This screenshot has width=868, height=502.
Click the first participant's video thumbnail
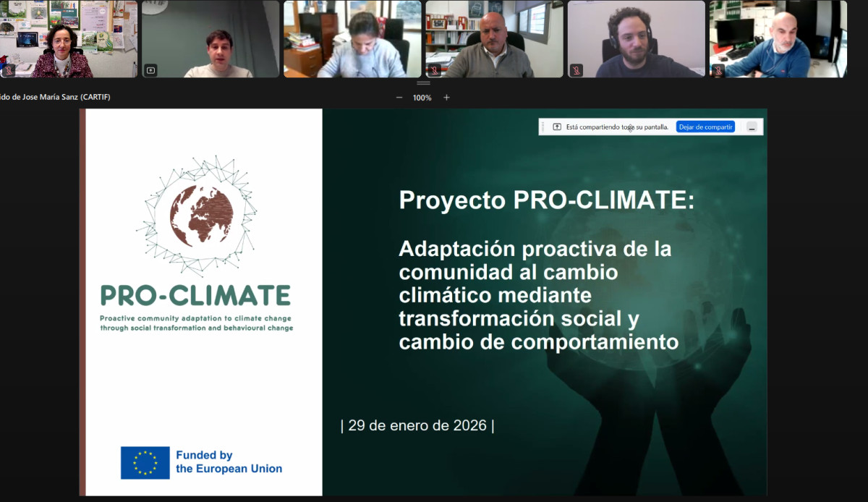click(69, 39)
